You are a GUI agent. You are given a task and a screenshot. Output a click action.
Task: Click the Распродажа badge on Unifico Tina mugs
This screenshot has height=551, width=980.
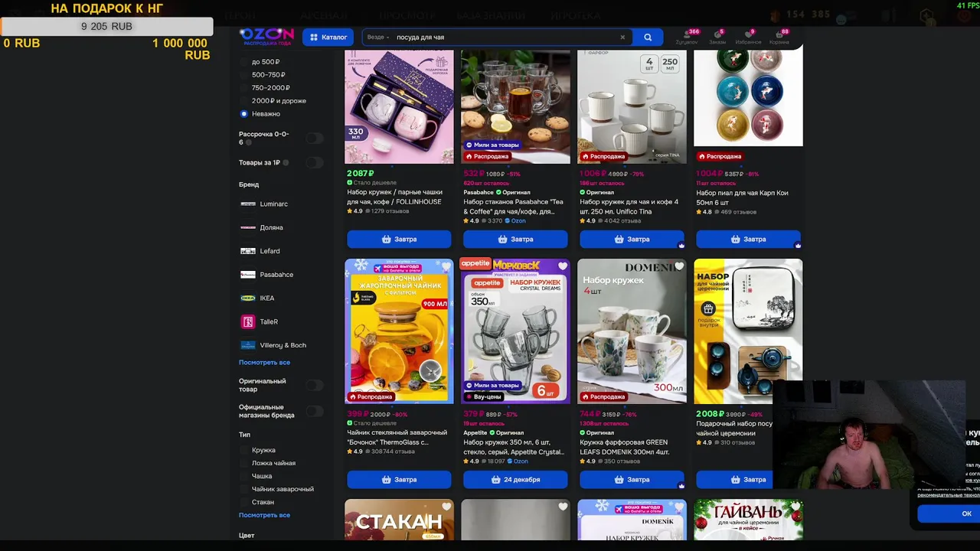[x=603, y=156]
